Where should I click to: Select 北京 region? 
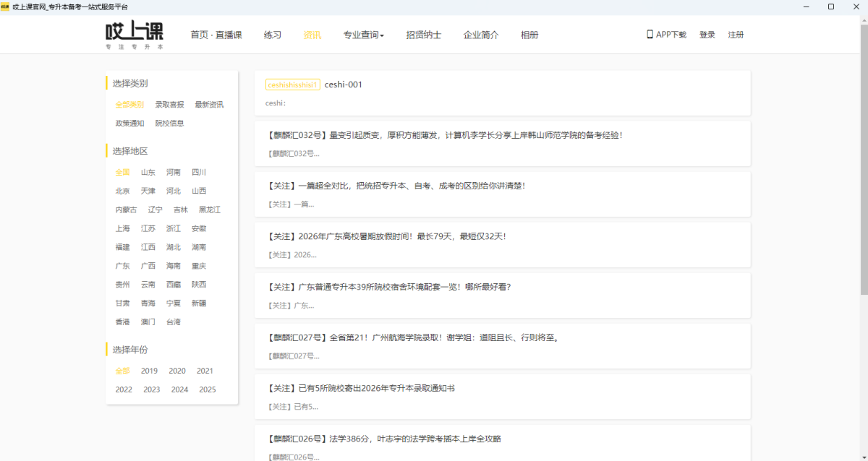point(122,191)
